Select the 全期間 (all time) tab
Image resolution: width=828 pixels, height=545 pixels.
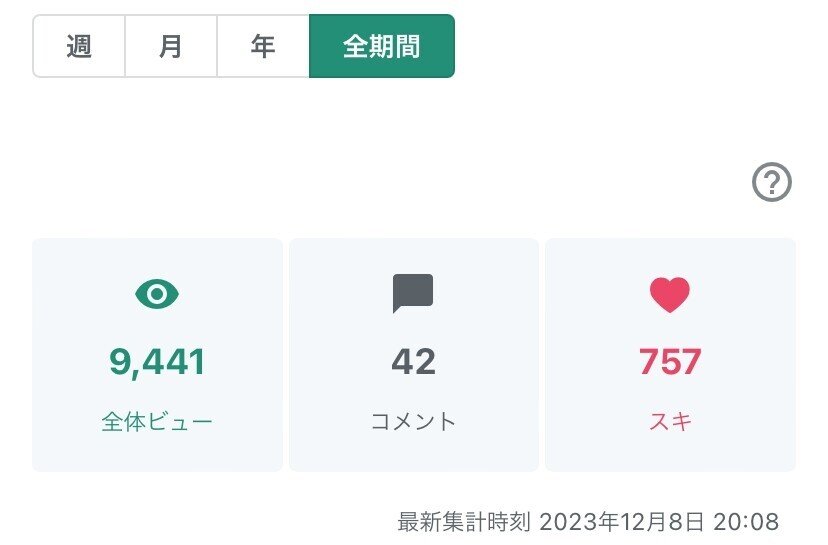pos(381,46)
